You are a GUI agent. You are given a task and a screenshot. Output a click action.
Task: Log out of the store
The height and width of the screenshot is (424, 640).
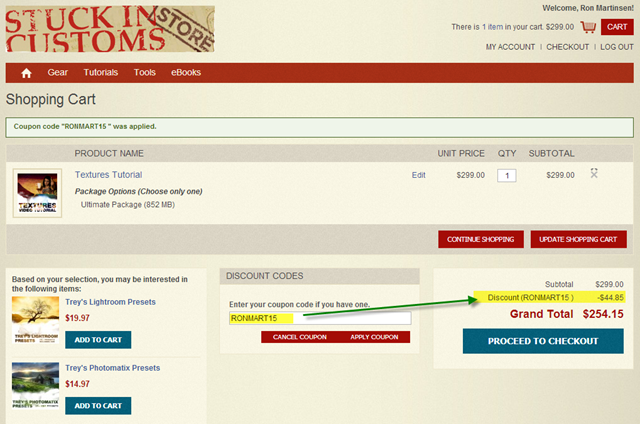(x=617, y=47)
